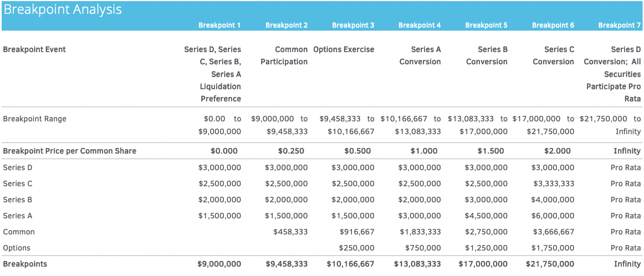
Task: Select the Options Exercise event cell
Action: [x=344, y=49]
